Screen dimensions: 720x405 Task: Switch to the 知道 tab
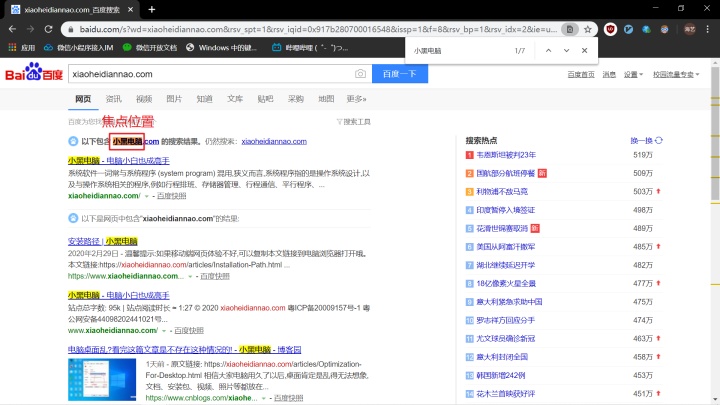coord(204,99)
